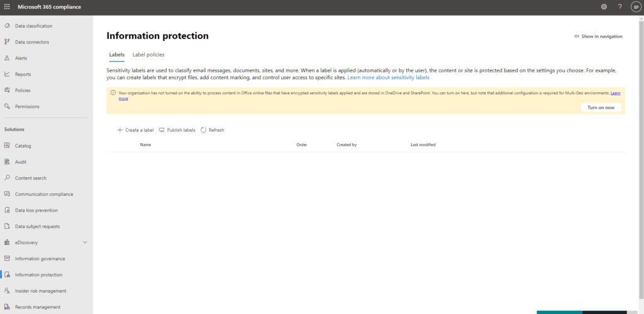
Task: Click the plus icon for Create a label
Action: click(120, 130)
